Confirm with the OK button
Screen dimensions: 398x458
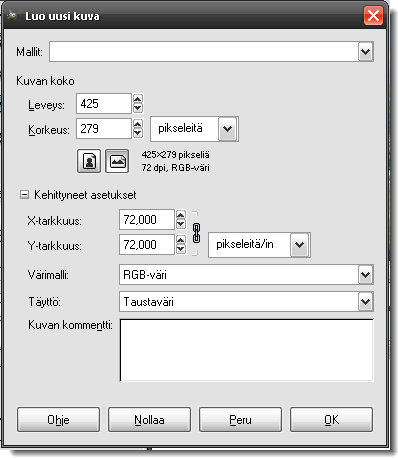(x=331, y=420)
